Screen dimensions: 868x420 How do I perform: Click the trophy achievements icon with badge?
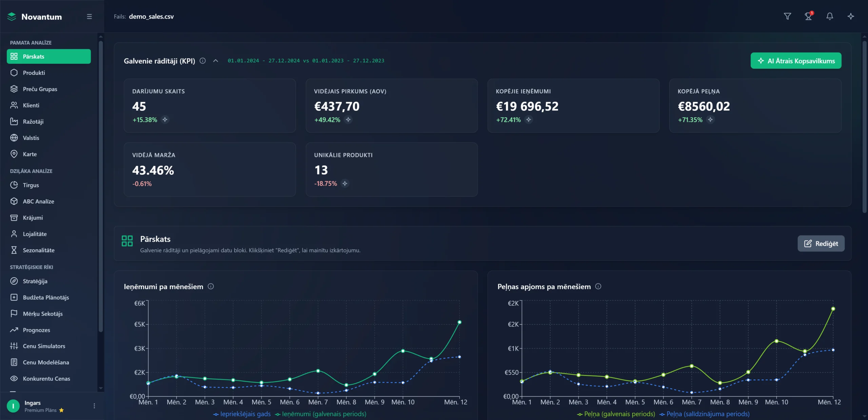(x=808, y=16)
